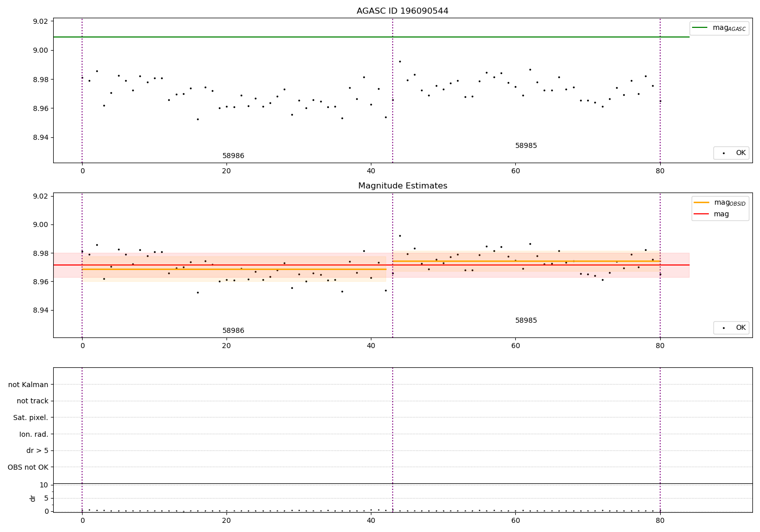Click the 'Magnitude Estimates' plot title
The image size is (760, 532).
pyautogui.click(x=402, y=185)
